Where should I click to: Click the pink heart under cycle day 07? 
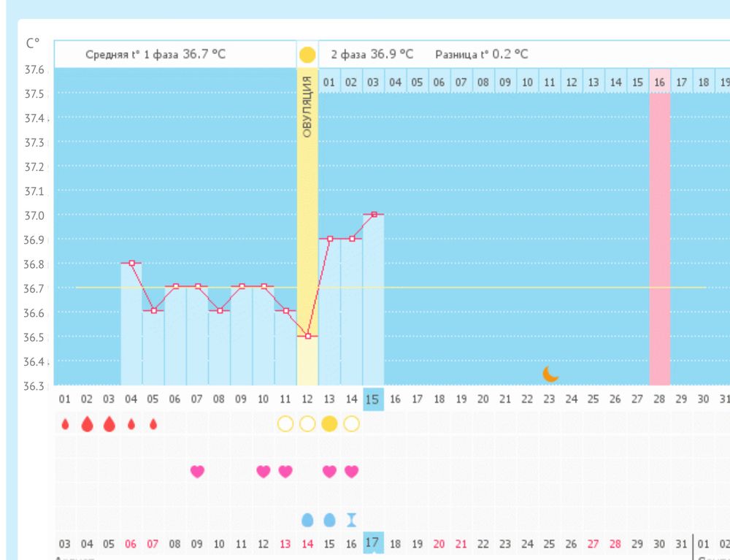click(x=197, y=472)
